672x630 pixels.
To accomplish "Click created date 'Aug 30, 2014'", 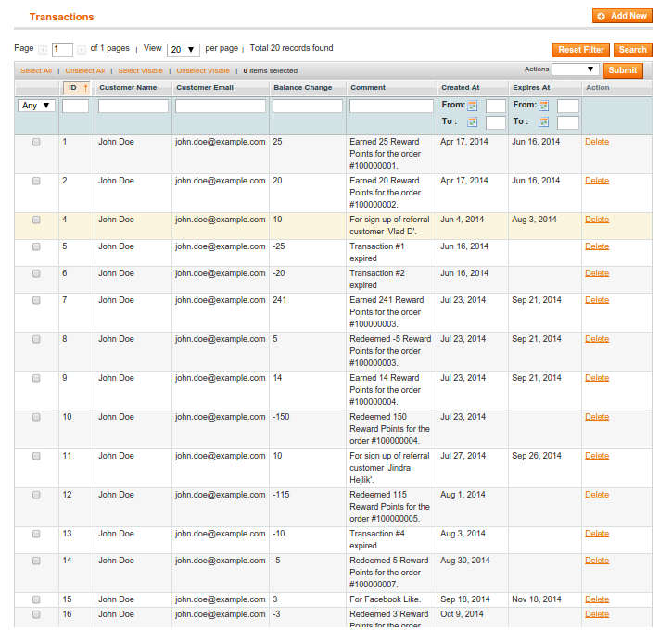I will tap(465, 561).
